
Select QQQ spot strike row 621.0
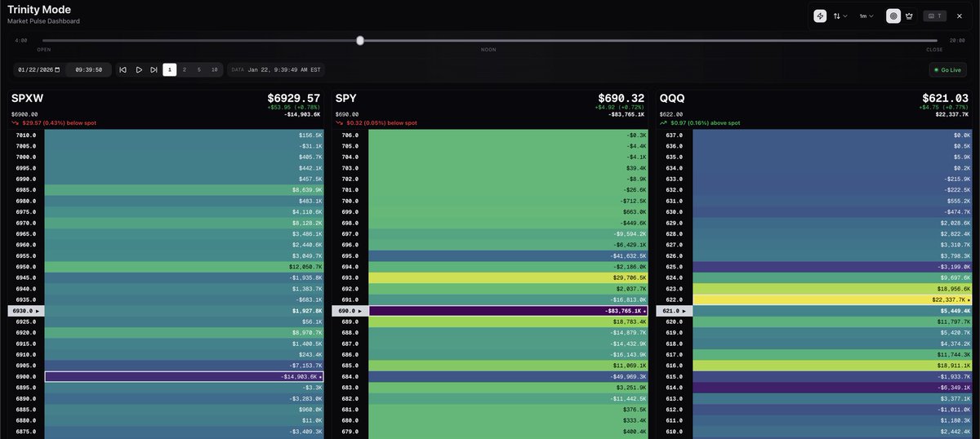(814, 311)
